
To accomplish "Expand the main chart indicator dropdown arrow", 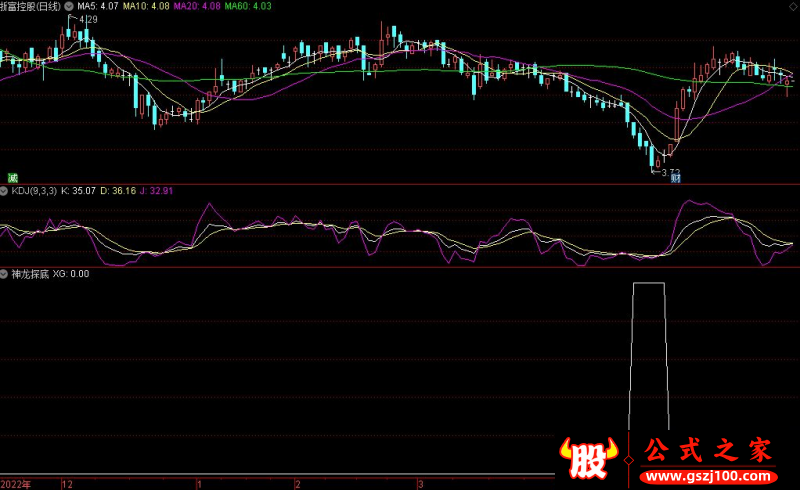I will [x=68, y=5].
